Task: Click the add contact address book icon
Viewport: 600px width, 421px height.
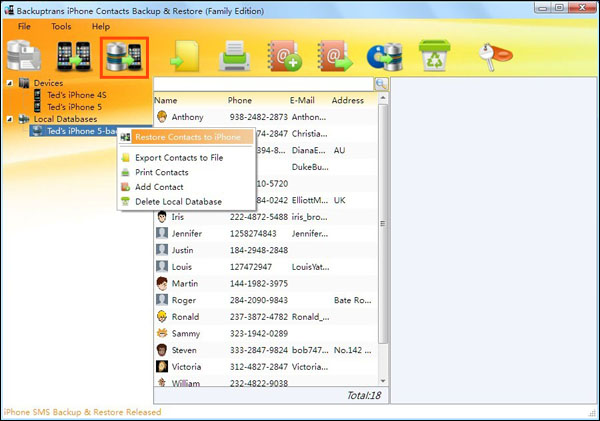Action: click(284, 56)
